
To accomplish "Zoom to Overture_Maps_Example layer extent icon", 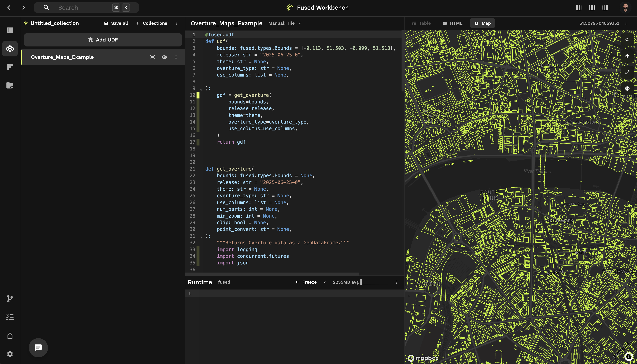I will (152, 57).
